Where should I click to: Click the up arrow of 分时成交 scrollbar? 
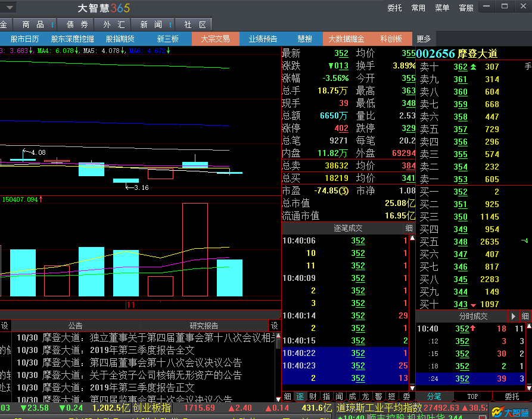click(529, 326)
